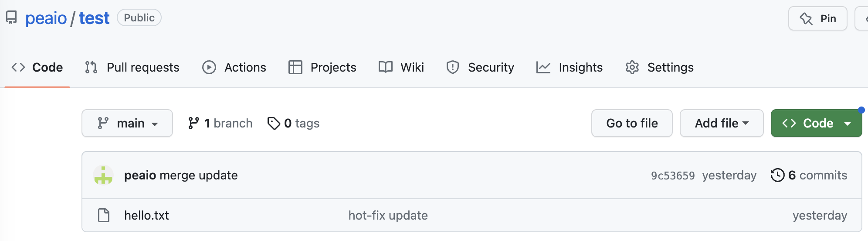Screen dimensions: 868x241
Task: Click the hello.txt file icon
Action: [x=104, y=215]
